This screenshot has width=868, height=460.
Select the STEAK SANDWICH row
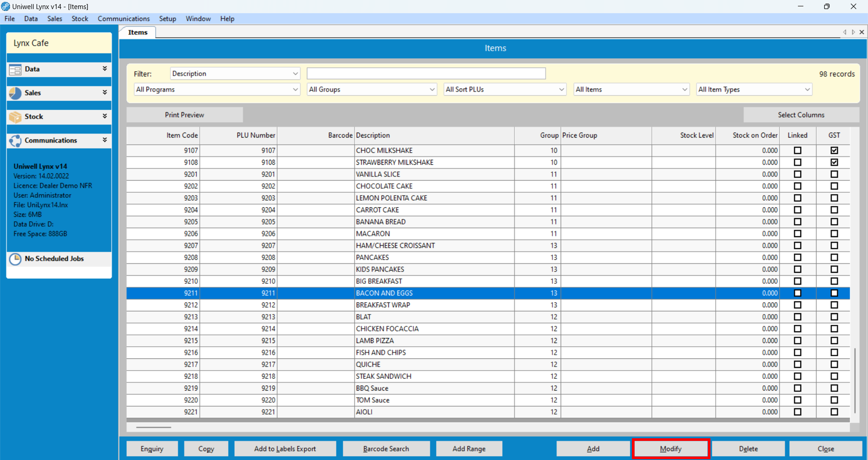point(488,376)
